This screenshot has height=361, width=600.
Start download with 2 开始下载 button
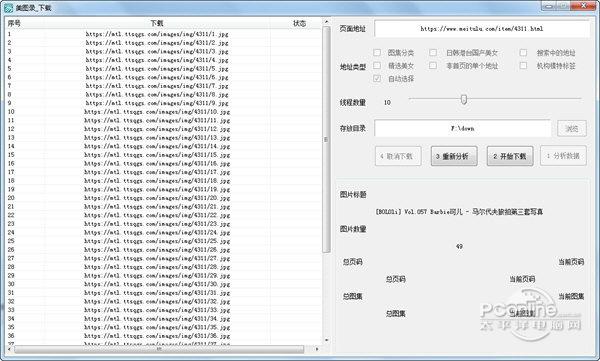coord(510,156)
